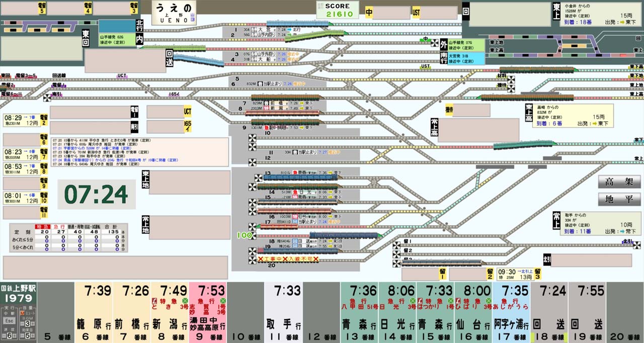The height and width of the screenshot is (343, 644).
Task: Click the signal icon next to 材料 label
Action: pyautogui.click(x=511, y=79)
